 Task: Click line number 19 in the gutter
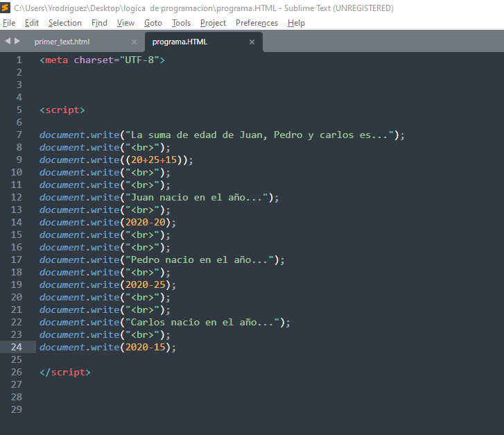(17, 284)
